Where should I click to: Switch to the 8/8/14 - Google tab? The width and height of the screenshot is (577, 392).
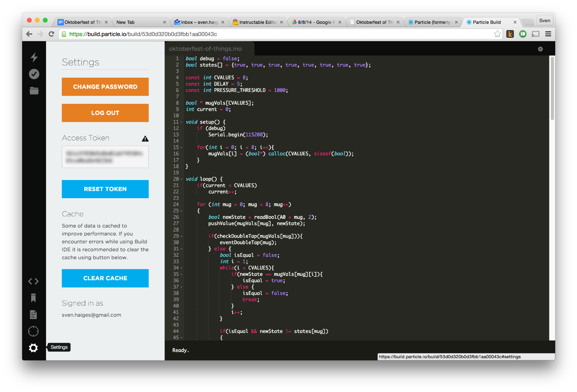click(316, 22)
